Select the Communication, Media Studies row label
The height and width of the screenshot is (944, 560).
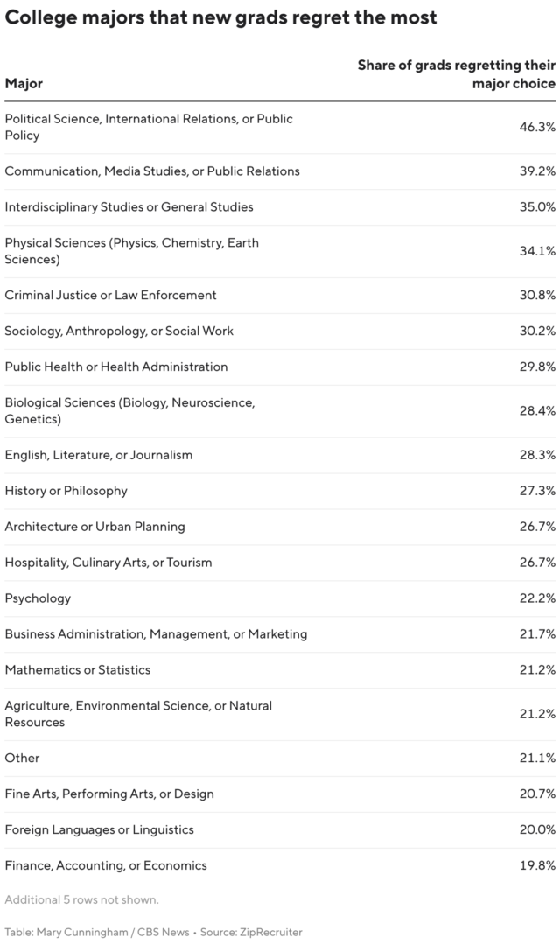coord(152,171)
